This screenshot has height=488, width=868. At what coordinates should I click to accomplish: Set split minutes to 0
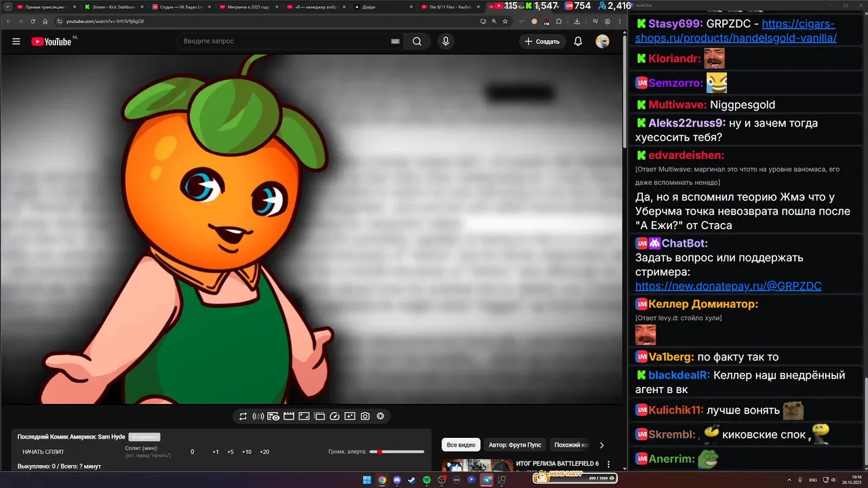192,452
